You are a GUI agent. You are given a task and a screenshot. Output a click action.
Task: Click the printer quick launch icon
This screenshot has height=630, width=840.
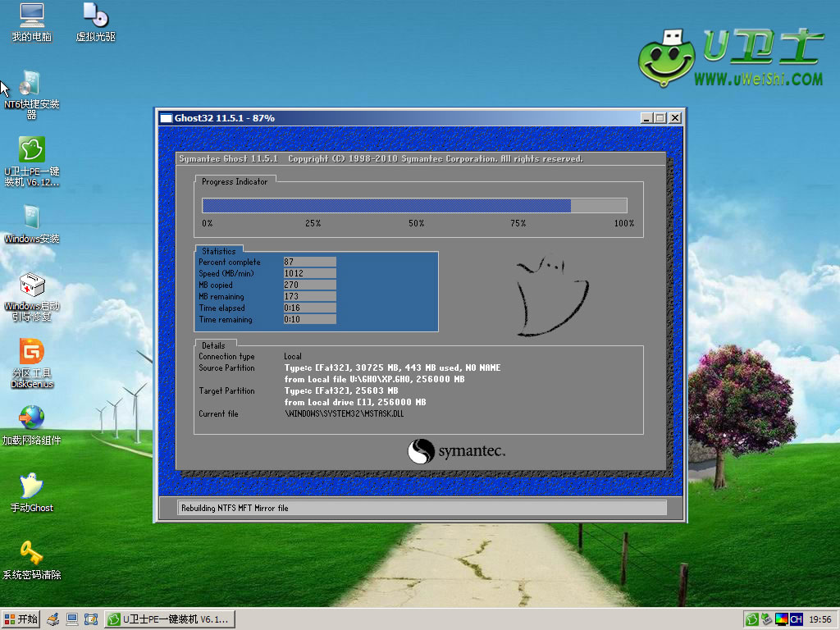pos(52,619)
